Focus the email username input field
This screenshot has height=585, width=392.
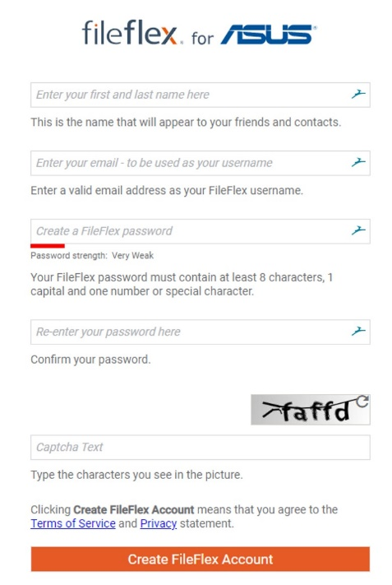point(200,163)
